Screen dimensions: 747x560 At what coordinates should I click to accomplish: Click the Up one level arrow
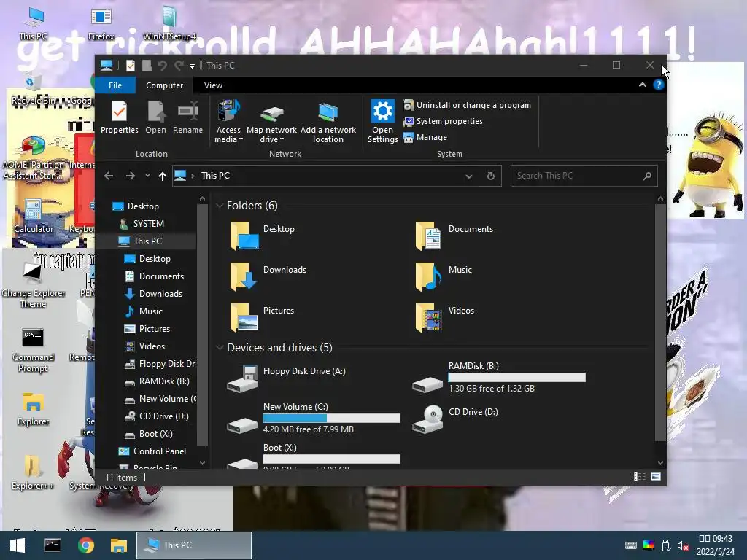pyautogui.click(x=163, y=176)
